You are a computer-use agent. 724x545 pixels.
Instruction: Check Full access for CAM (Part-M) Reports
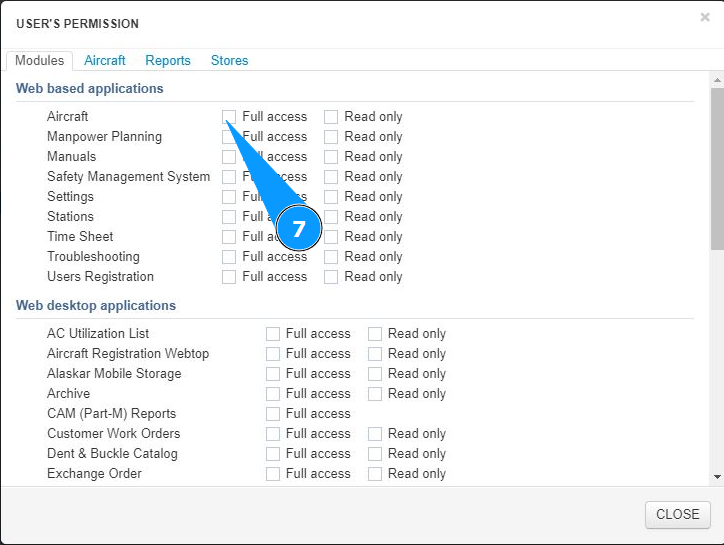(273, 414)
